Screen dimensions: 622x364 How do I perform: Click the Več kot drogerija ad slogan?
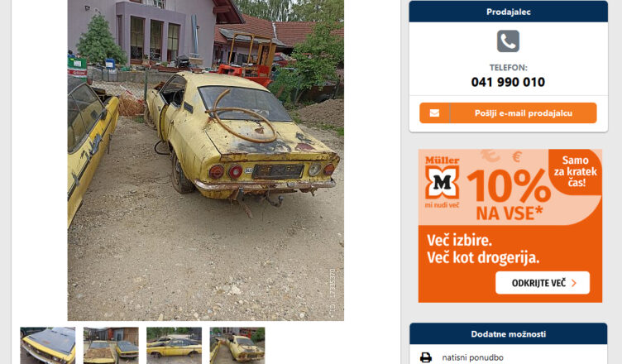[x=483, y=257]
